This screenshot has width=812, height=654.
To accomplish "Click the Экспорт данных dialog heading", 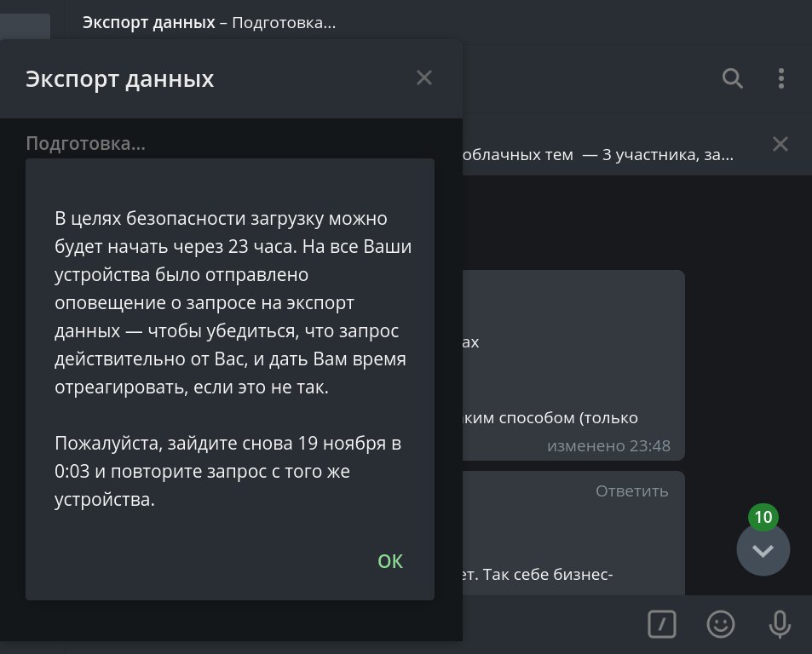I will (x=119, y=78).
